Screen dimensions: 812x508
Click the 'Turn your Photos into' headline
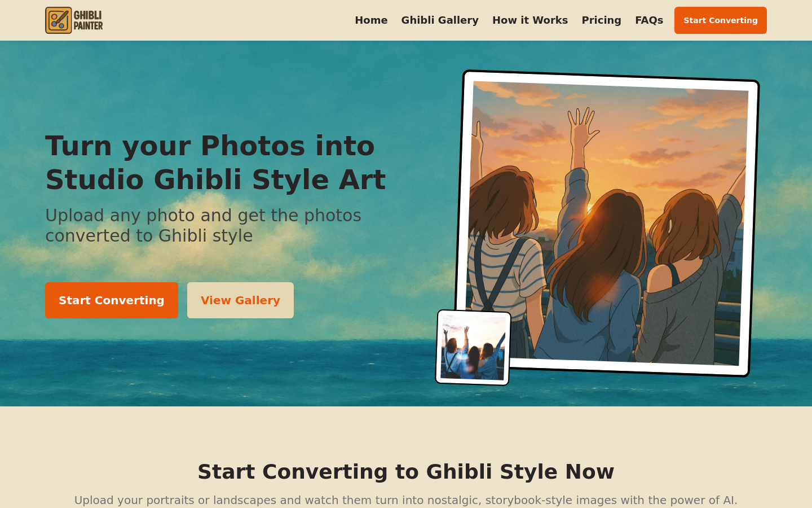(x=210, y=146)
